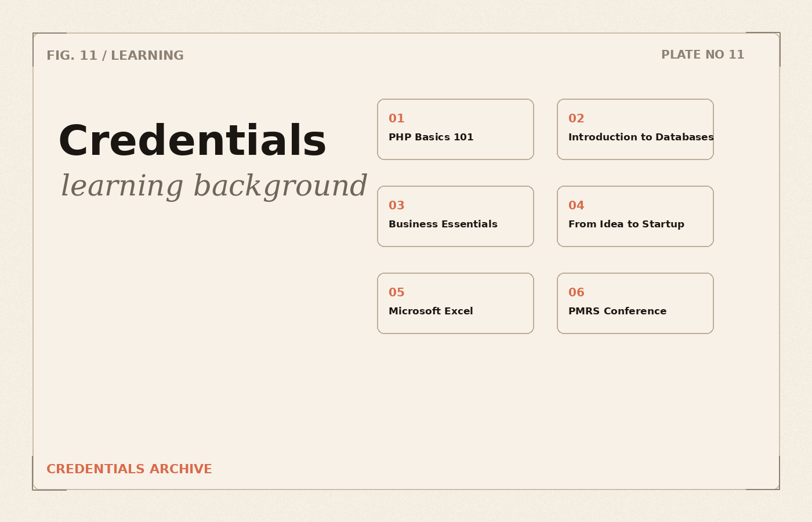Click the 'PLATE NO 11' label
Image resolution: width=812 pixels, height=522 pixels.
coord(702,55)
